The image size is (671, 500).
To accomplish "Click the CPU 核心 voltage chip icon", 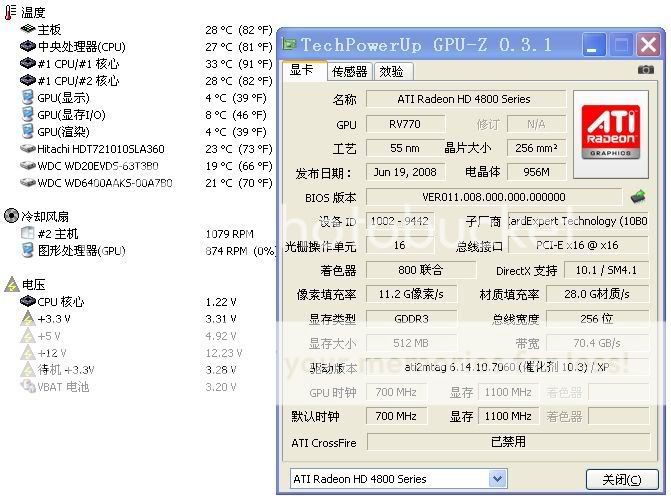I will point(28,301).
